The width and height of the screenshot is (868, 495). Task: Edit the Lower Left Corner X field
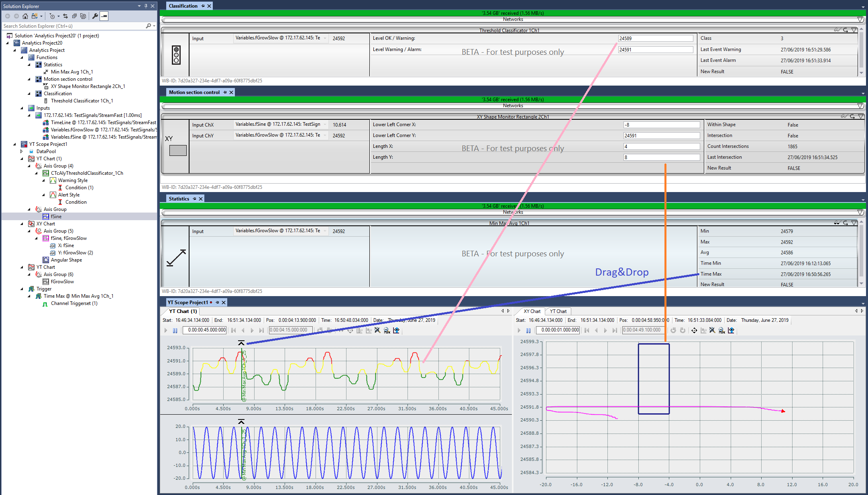(662, 125)
